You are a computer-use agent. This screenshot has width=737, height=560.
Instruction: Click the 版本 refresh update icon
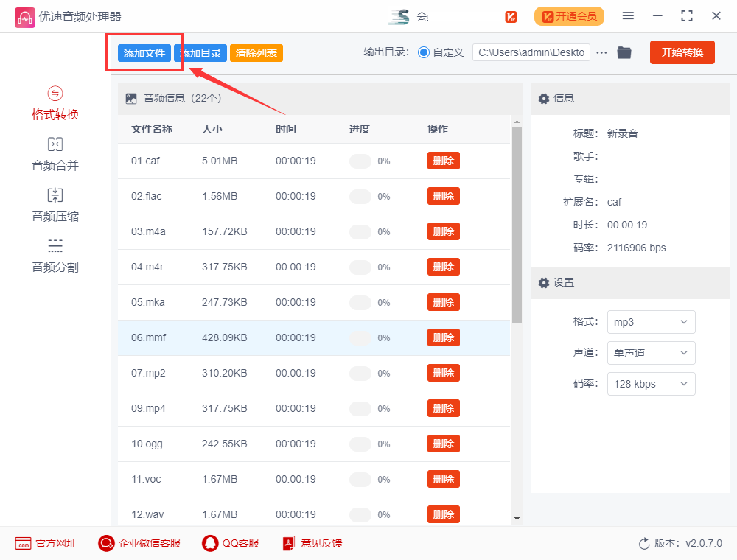tap(644, 544)
